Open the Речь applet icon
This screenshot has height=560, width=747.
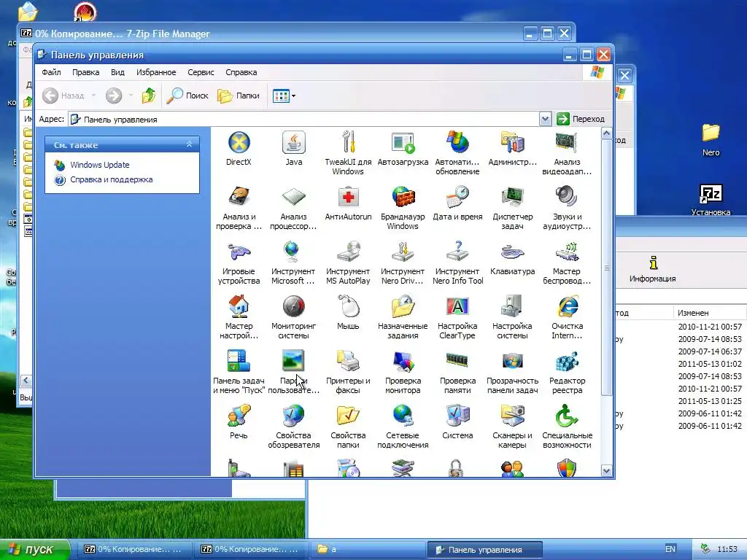click(x=239, y=416)
